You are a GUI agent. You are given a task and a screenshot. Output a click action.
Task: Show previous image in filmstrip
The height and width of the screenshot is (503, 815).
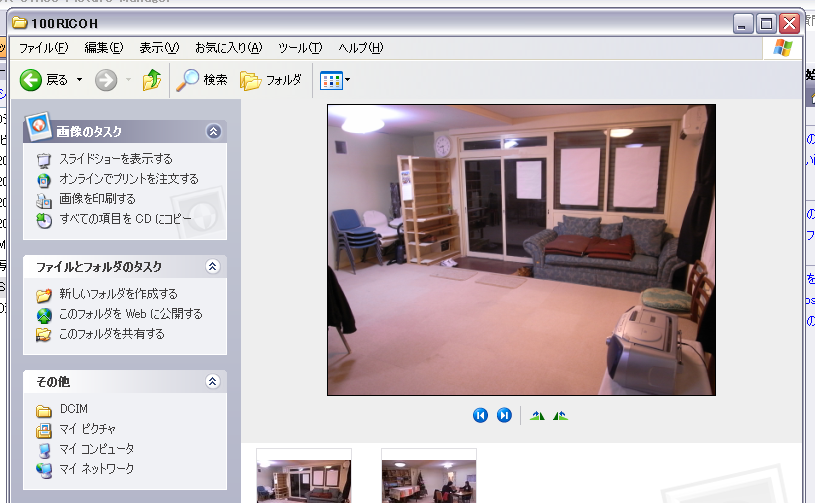click(x=480, y=415)
